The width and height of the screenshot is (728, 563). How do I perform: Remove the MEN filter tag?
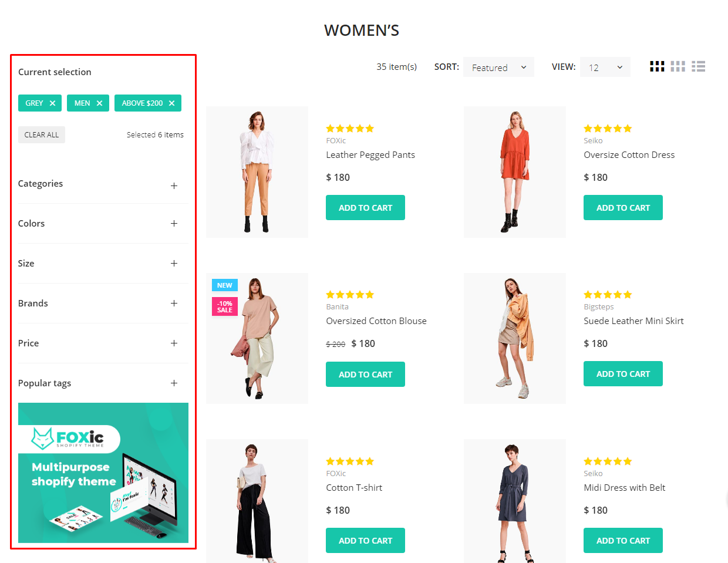(x=99, y=103)
